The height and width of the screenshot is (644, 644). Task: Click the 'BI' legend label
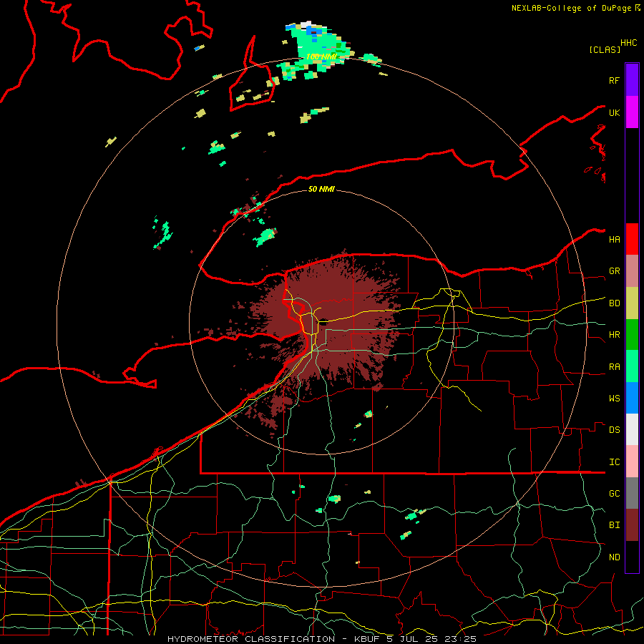pyautogui.click(x=614, y=525)
